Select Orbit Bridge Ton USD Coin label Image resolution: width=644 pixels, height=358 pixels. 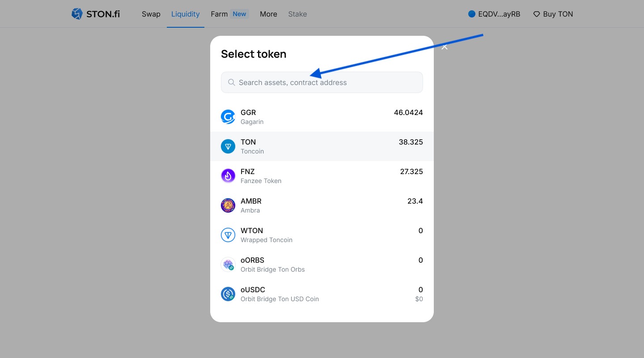coord(280,299)
